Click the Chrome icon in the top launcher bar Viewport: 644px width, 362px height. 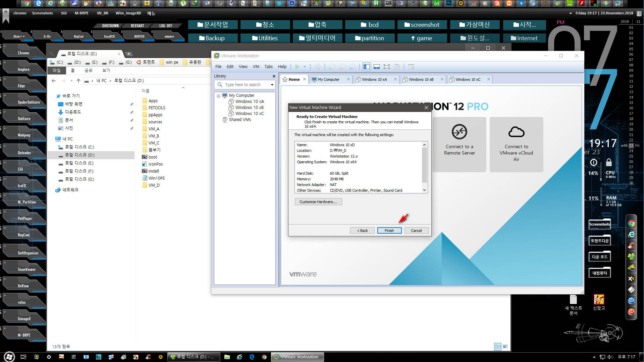point(26,4)
